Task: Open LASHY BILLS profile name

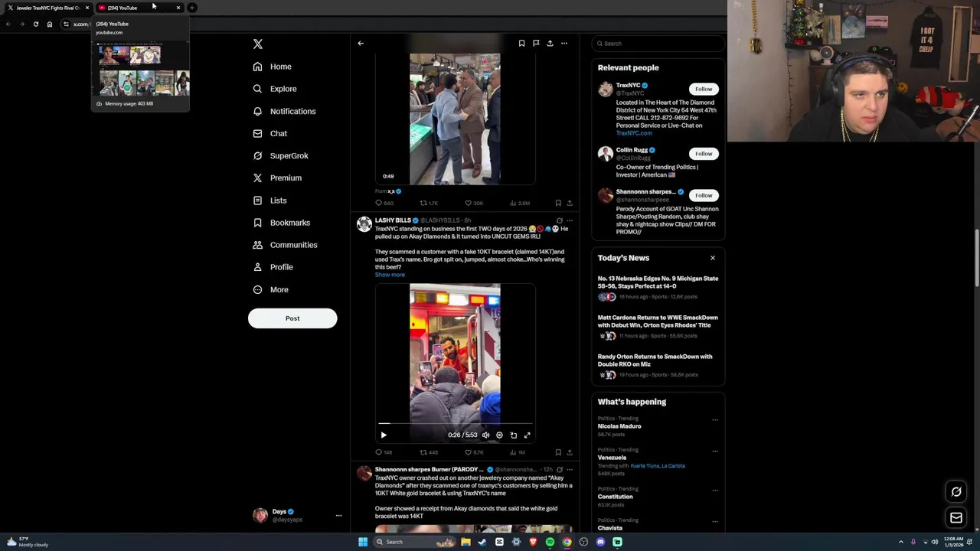Action: click(393, 220)
